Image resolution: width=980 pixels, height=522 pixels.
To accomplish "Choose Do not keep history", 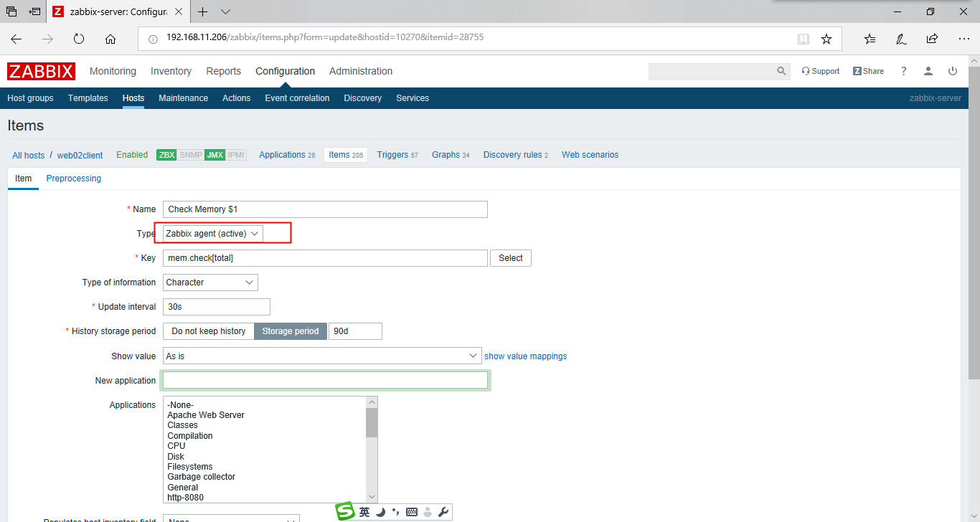I will coord(209,331).
